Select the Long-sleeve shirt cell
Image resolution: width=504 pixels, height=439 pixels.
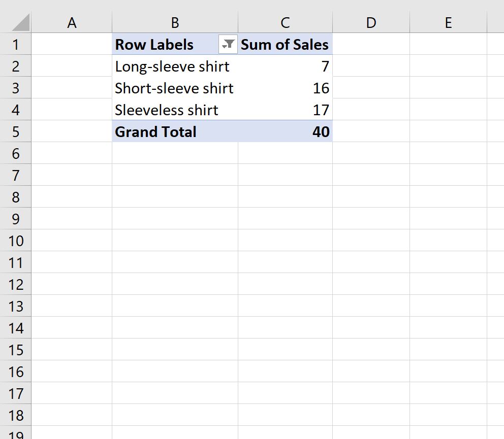click(175, 66)
